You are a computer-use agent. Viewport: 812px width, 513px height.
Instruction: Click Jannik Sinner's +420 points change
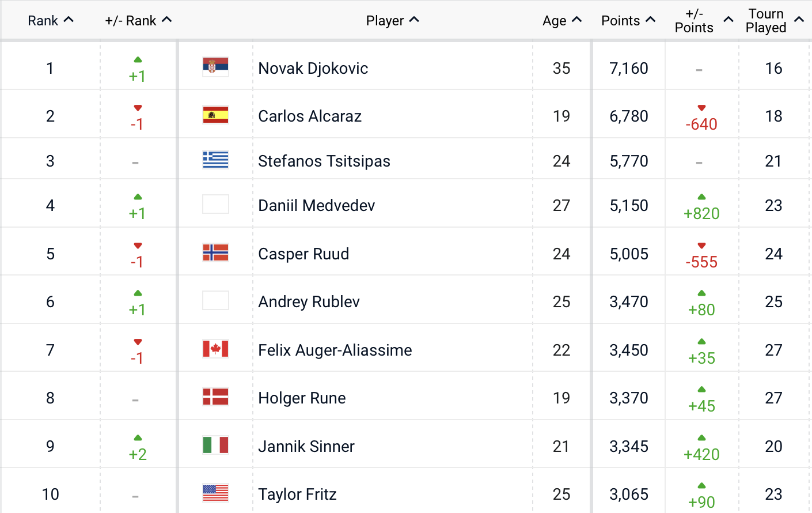[701, 454]
